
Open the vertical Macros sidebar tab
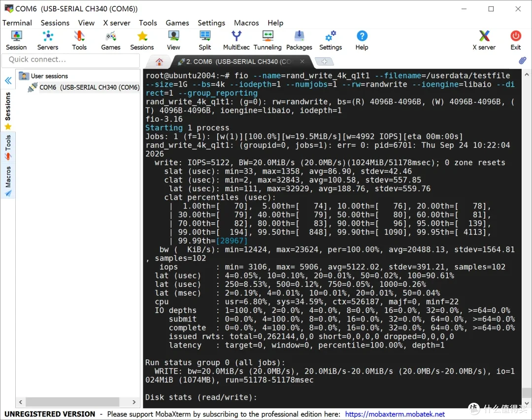coord(8,181)
